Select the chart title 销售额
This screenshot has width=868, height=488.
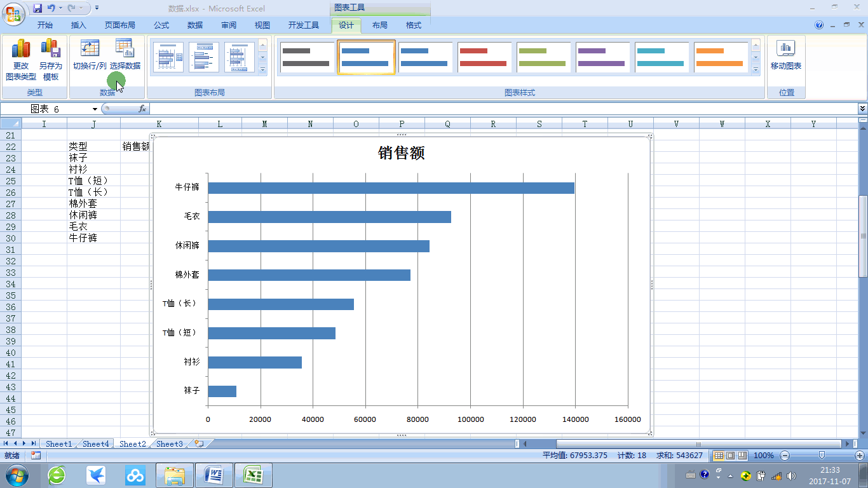[402, 153]
